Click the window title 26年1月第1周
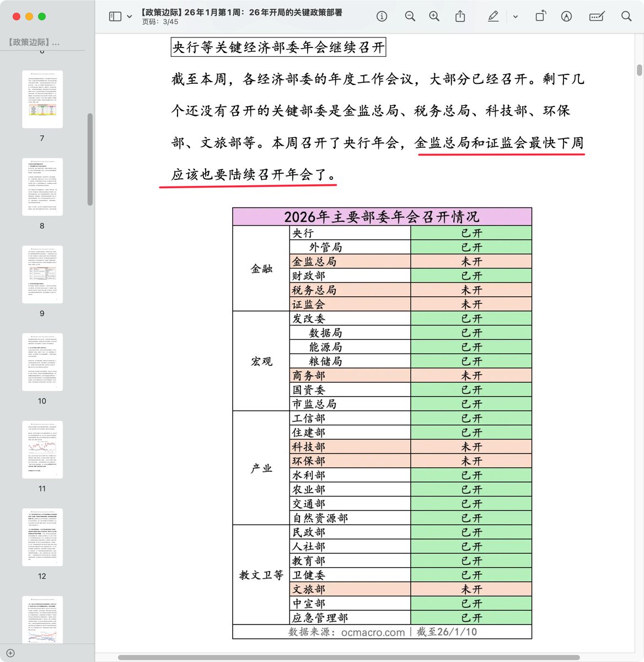Image resolution: width=644 pixels, height=662 pixels. [x=241, y=12]
